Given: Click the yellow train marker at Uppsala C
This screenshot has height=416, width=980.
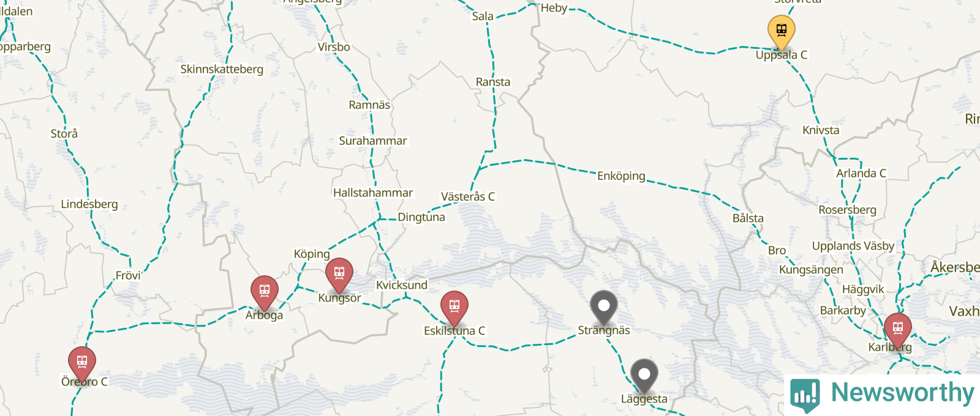Looking at the screenshot, I should point(782,32).
